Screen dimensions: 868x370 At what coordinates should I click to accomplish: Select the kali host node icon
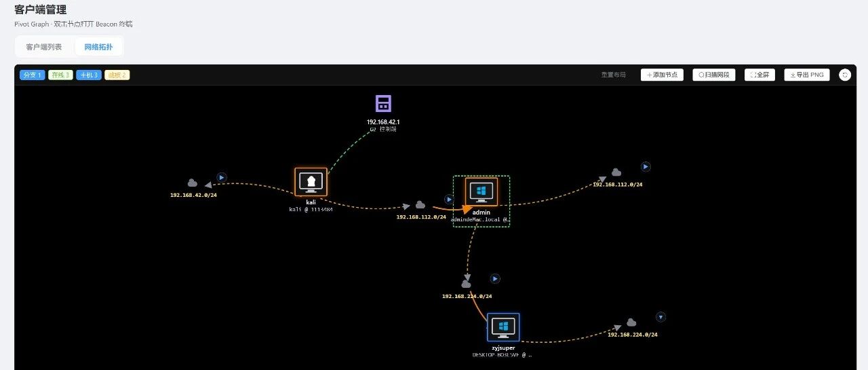tap(311, 182)
